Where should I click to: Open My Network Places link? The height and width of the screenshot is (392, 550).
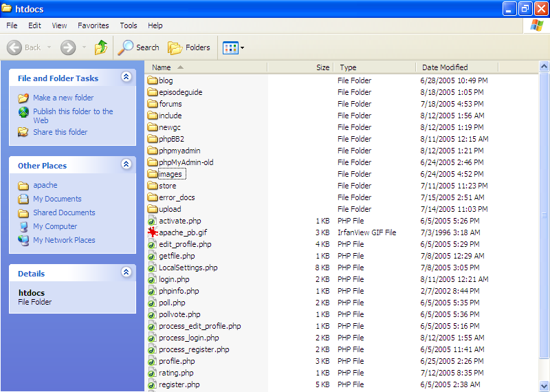[x=64, y=240]
